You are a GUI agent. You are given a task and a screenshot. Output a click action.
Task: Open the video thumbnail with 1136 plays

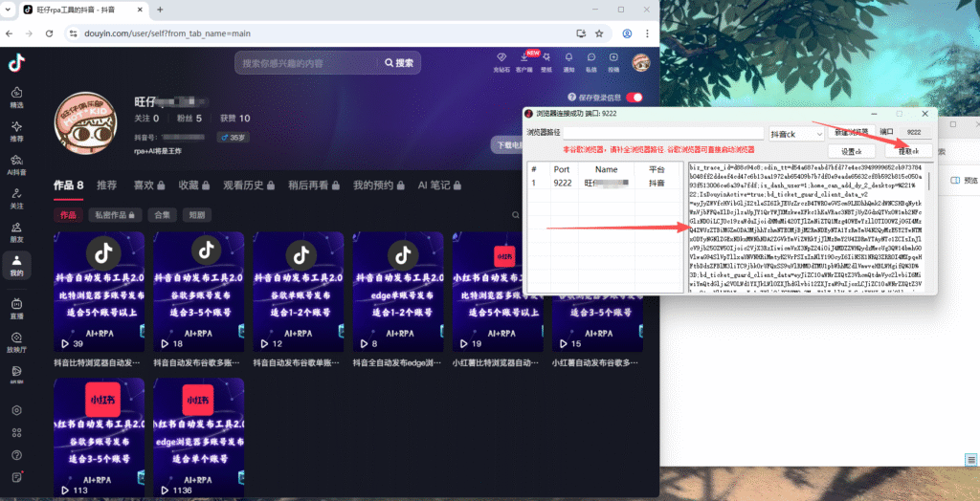coord(199,437)
